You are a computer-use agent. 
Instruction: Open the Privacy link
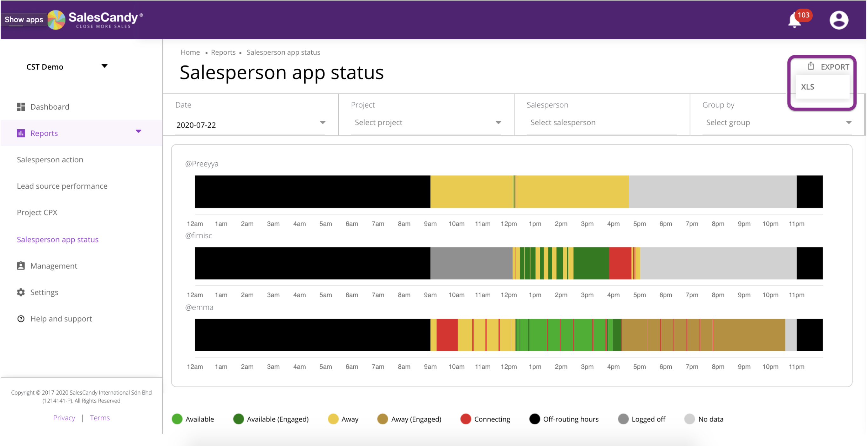(x=64, y=418)
